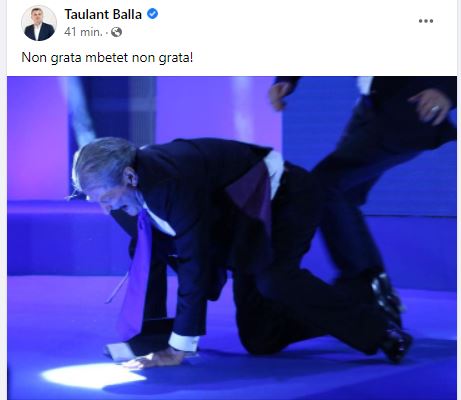Click the pink-lit background panel on the left
461x400 pixels.
point(37,140)
